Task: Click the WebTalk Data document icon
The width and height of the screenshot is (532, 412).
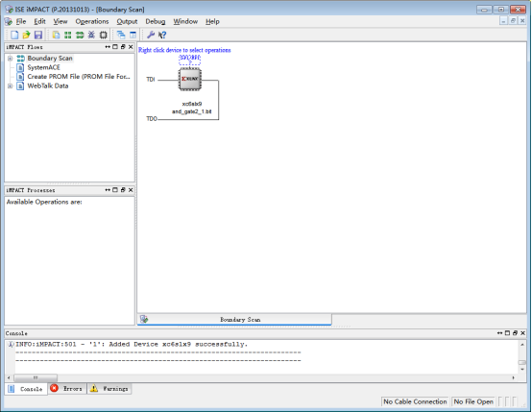Action: pyautogui.click(x=21, y=85)
